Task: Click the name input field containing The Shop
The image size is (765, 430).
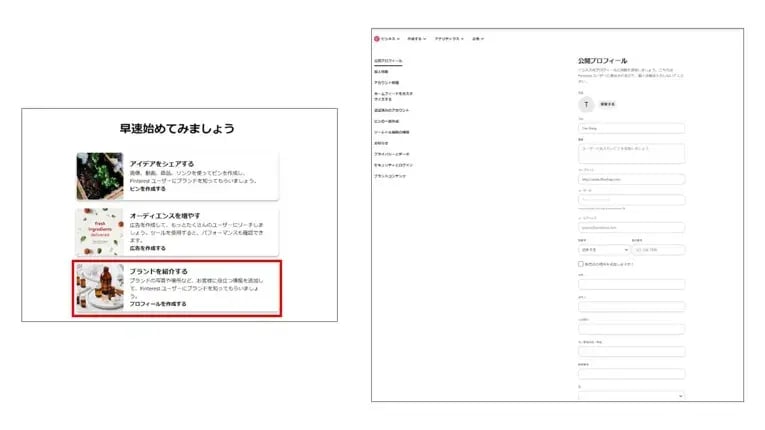Action: click(630, 128)
